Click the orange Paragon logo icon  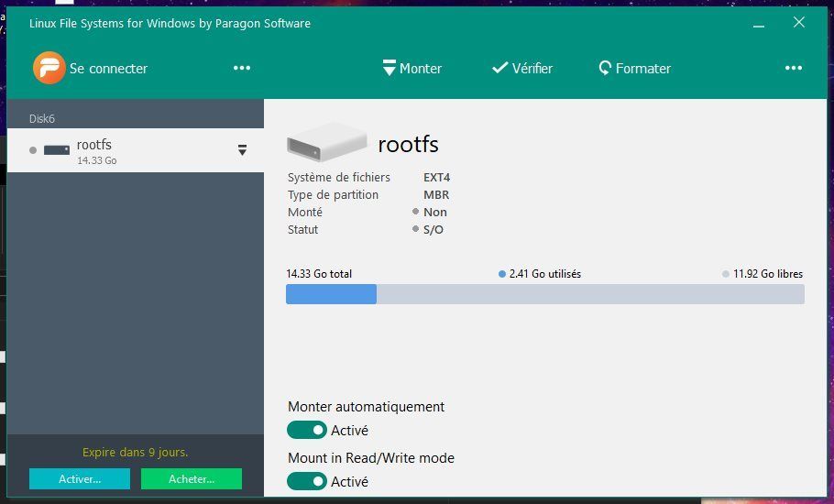click(x=49, y=68)
